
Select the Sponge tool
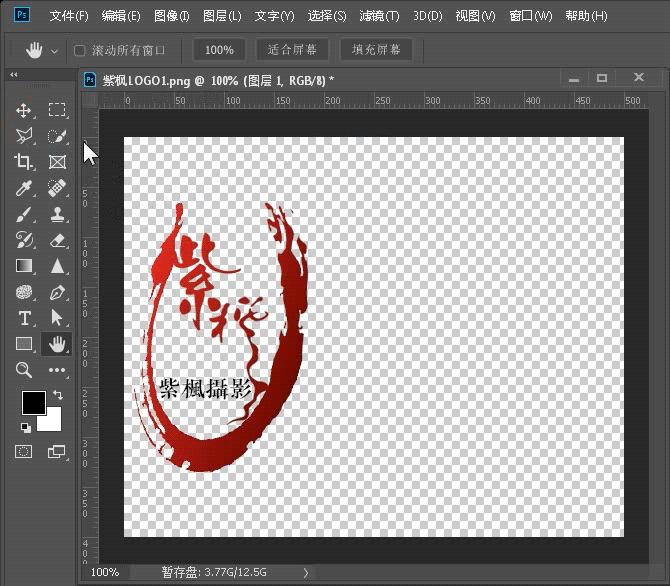24,292
